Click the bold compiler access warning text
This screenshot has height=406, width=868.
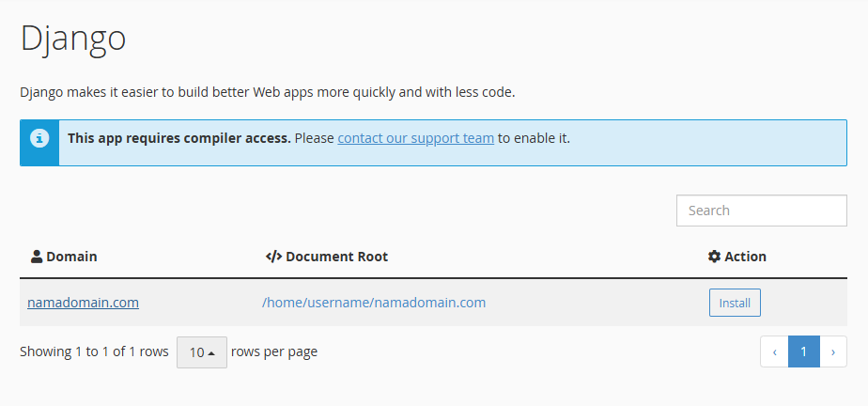click(179, 138)
